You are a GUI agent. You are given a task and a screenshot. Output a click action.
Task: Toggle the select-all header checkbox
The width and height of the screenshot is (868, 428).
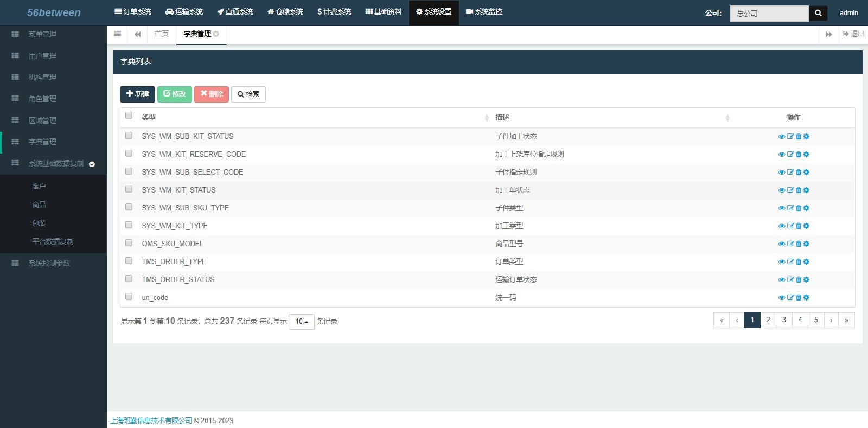point(129,115)
